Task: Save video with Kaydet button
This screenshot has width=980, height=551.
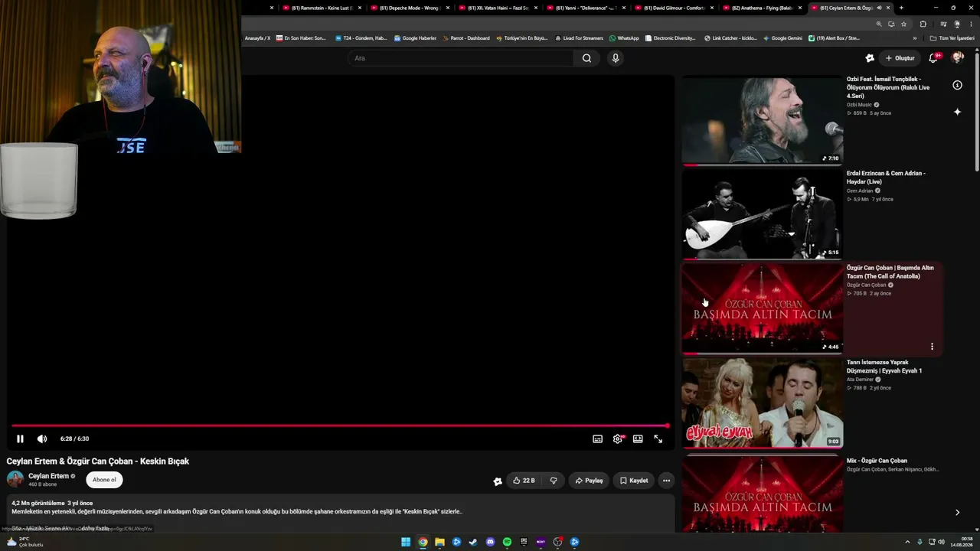Action: point(634,481)
